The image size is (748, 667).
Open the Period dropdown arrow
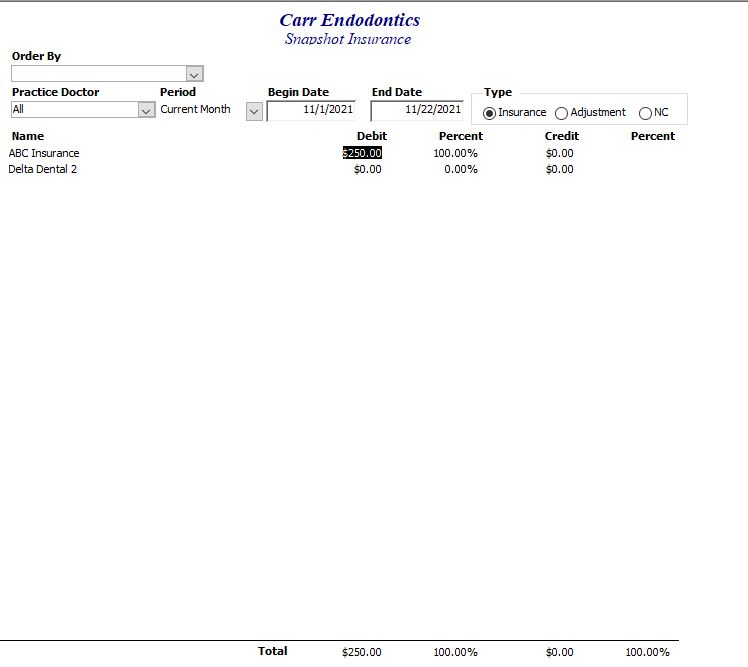254,111
